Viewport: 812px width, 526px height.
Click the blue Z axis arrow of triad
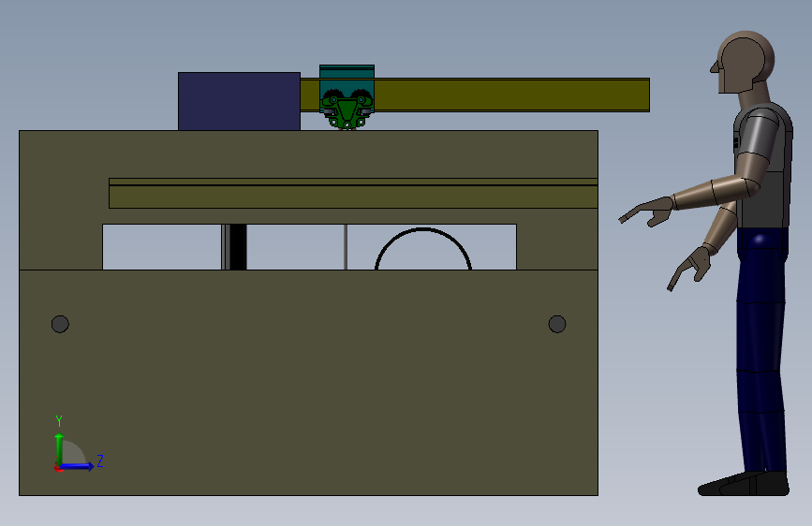(x=77, y=466)
